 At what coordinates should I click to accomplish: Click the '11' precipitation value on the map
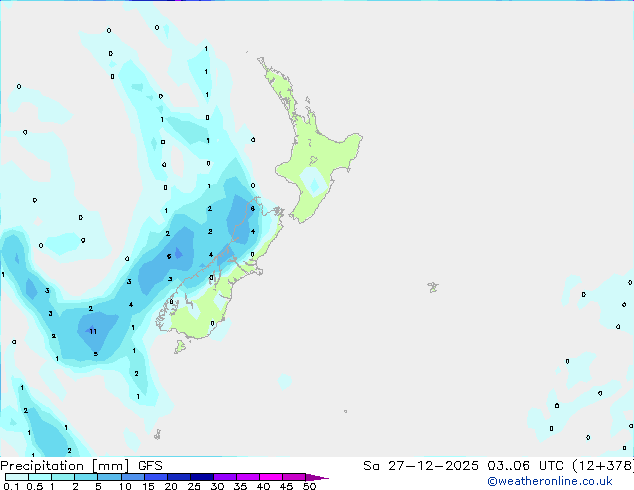pos(93,332)
